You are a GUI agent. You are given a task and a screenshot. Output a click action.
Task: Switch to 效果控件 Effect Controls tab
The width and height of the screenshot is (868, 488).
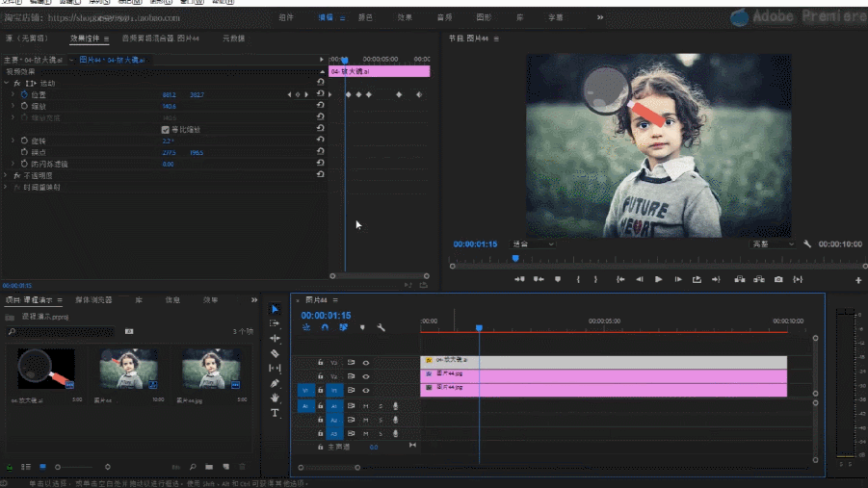(85, 39)
